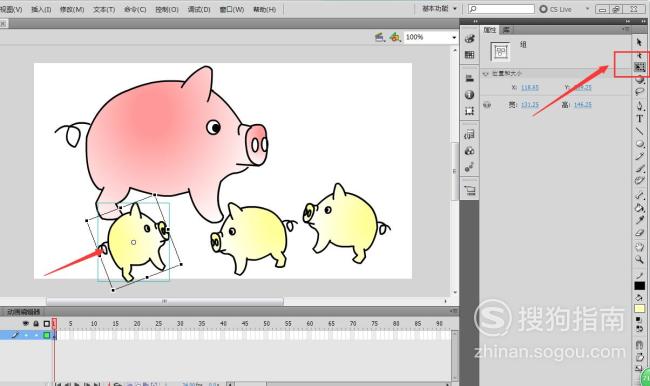Open the Code Snippets panel icon

469,134
